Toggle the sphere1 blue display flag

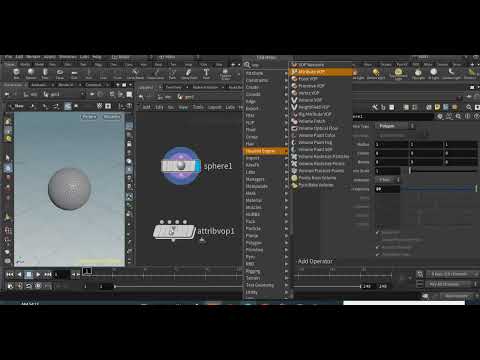click(x=198, y=166)
